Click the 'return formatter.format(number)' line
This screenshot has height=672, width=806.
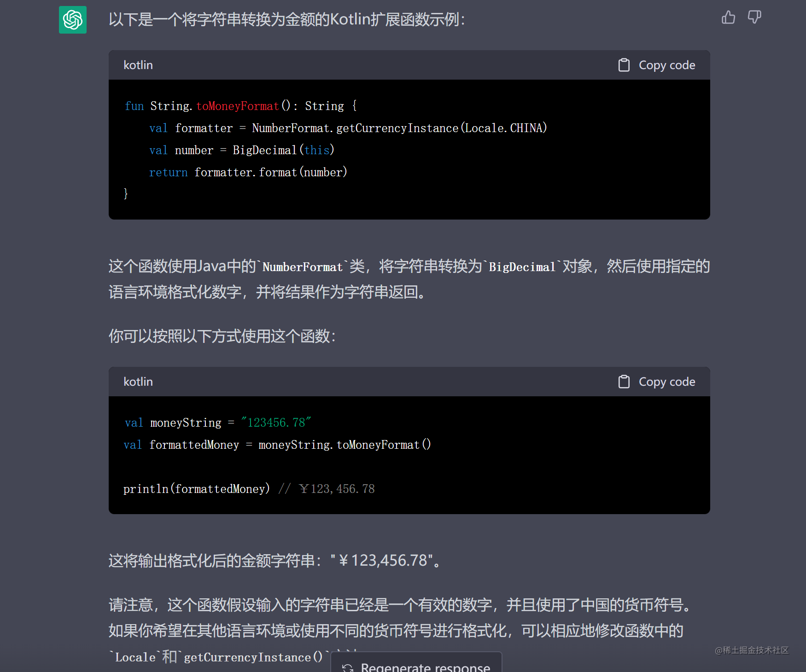[248, 172]
